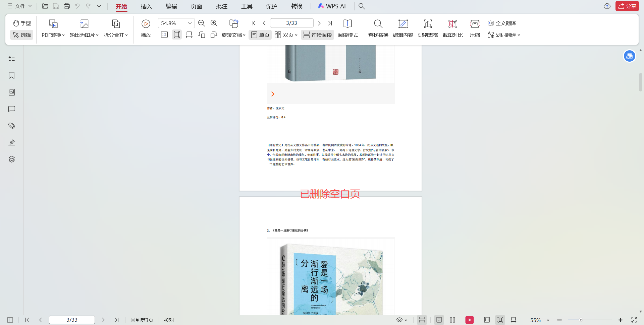644x325 pixels.
Task: Launch the 压缩 PDF compress tool
Action: 475,28
